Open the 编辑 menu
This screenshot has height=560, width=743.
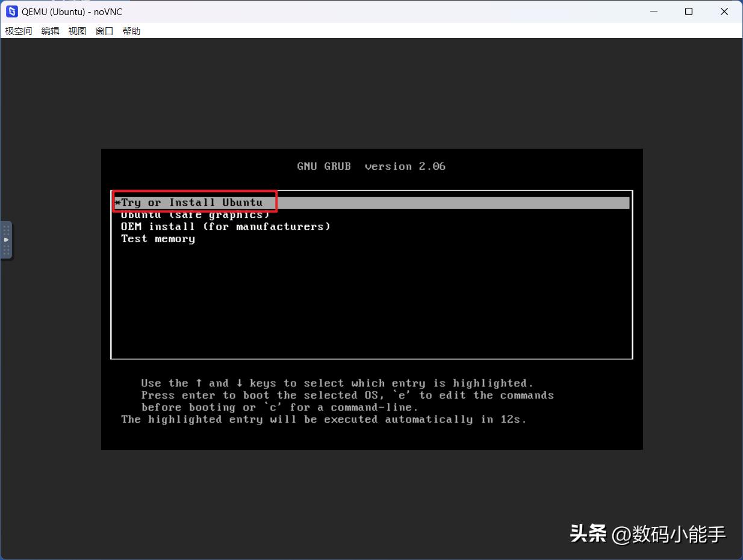[50, 31]
